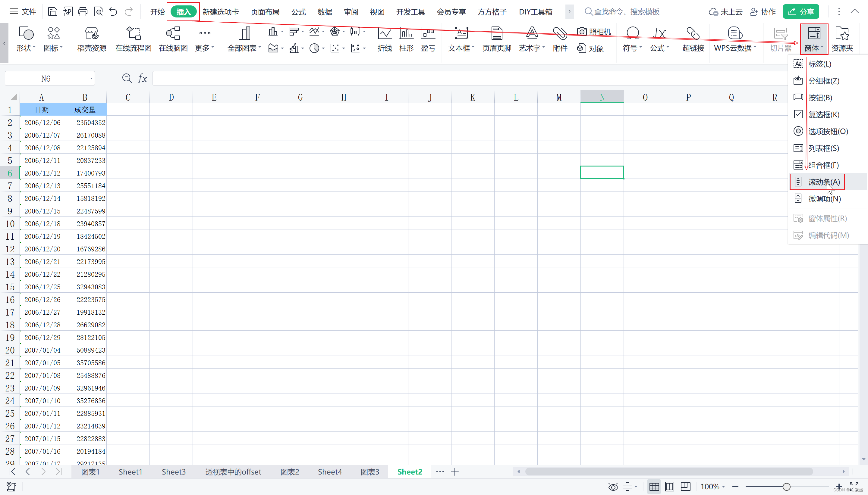Viewport: 868px width, 495px height.
Task: Insert 折线 sparkline
Action: 385,39
